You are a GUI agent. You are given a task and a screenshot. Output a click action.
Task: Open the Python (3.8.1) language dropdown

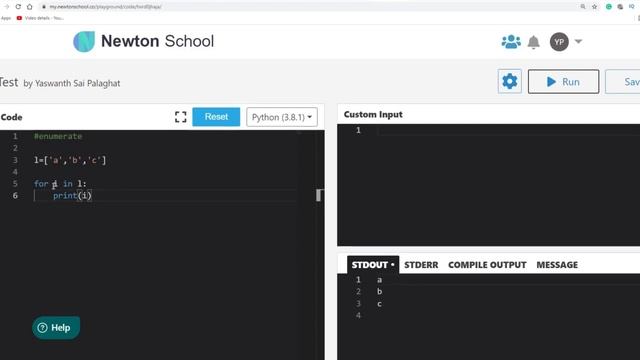(x=282, y=117)
